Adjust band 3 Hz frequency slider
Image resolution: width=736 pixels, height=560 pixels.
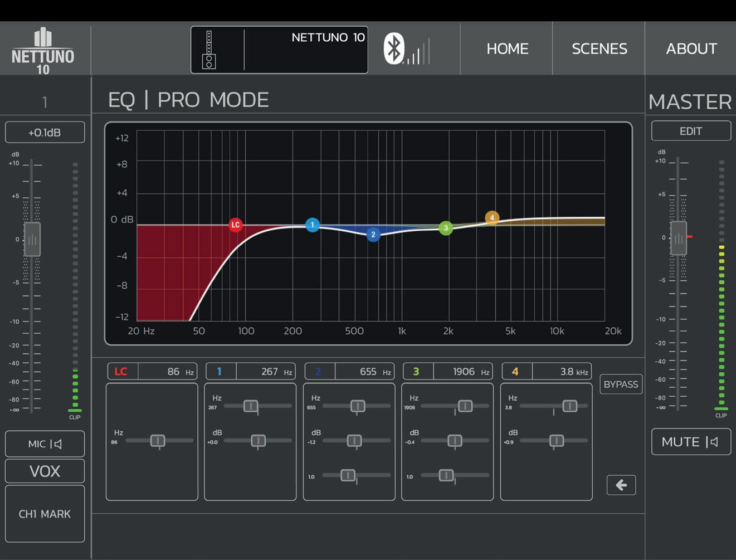pos(465,406)
